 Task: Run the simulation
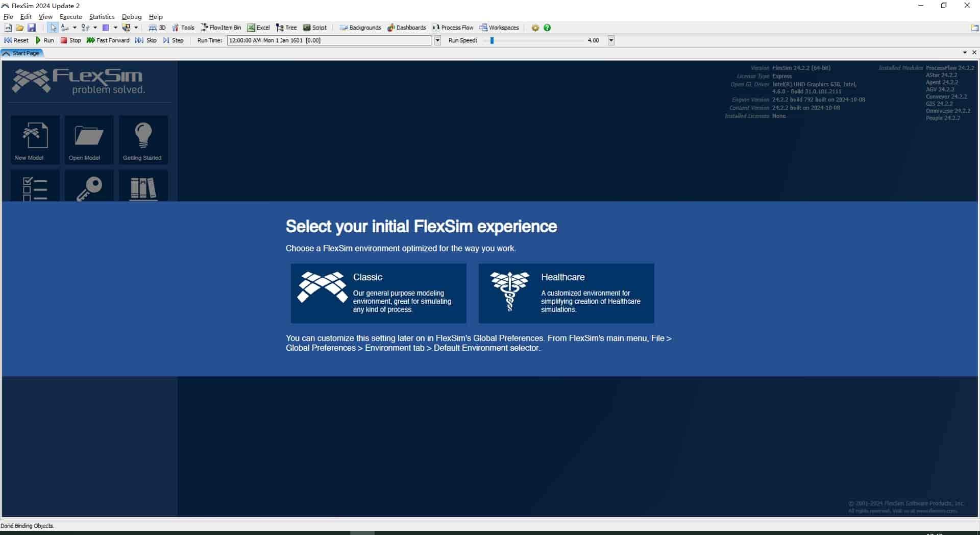44,40
